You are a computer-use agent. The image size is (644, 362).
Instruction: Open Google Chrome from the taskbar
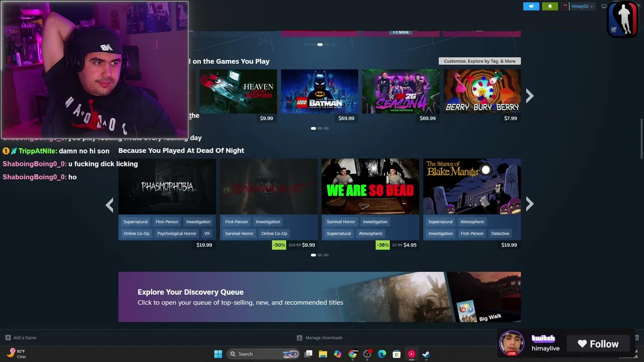pos(353,354)
